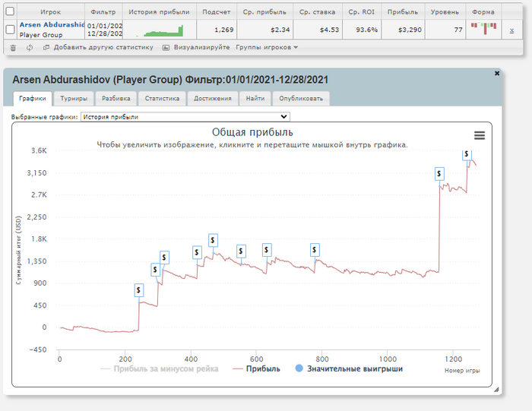Click the green profit history sparkline
The height and width of the screenshot is (411, 532).
point(160,30)
